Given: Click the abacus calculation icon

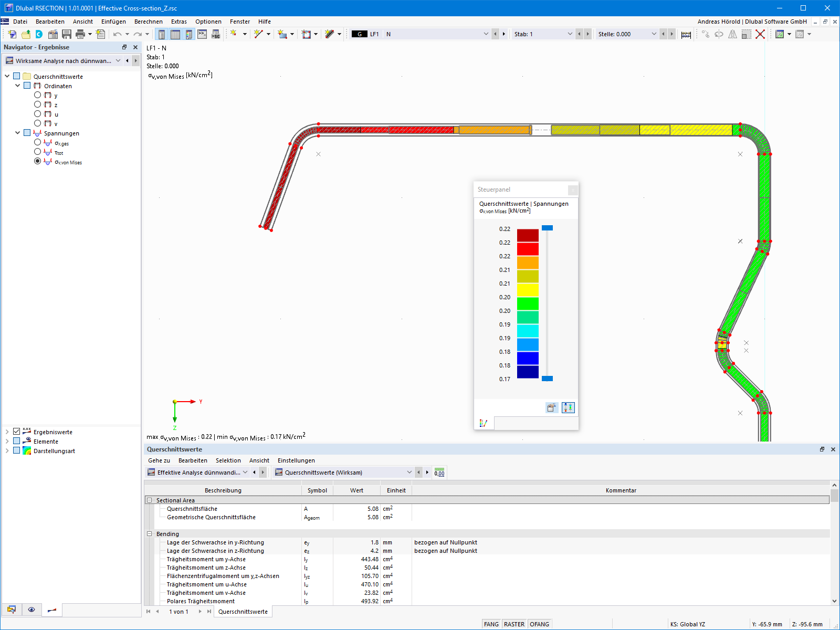Looking at the screenshot, I should tap(686, 34).
